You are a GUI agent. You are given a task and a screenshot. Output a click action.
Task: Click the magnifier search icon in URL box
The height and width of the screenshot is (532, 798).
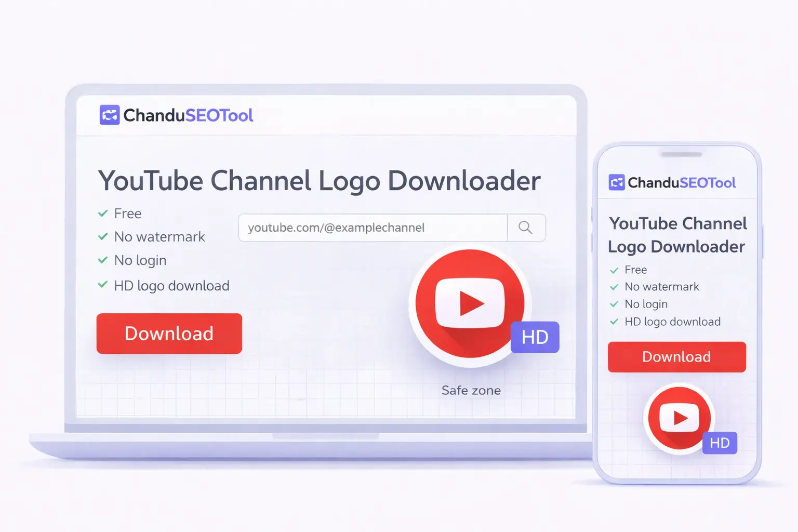pyautogui.click(x=526, y=228)
